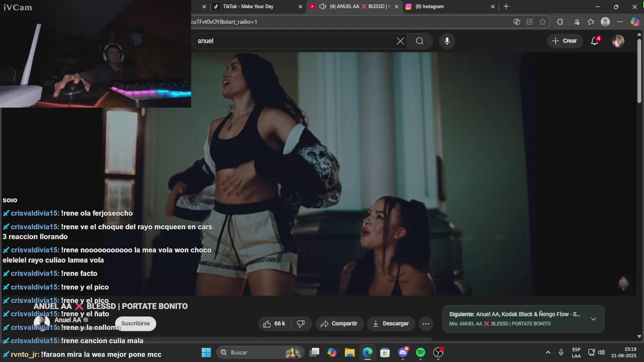The image size is (644, 362).
Task: Open system volume icon in tray
Action: click(601, 352)
